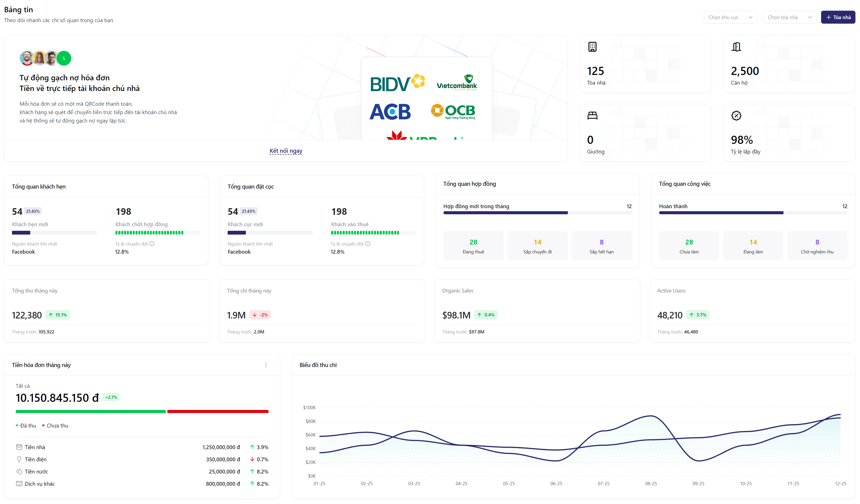This screenshot has width=860, height=504.
Task: Toggle the Chưa thu legend item
Action: [x=55, y=425]
